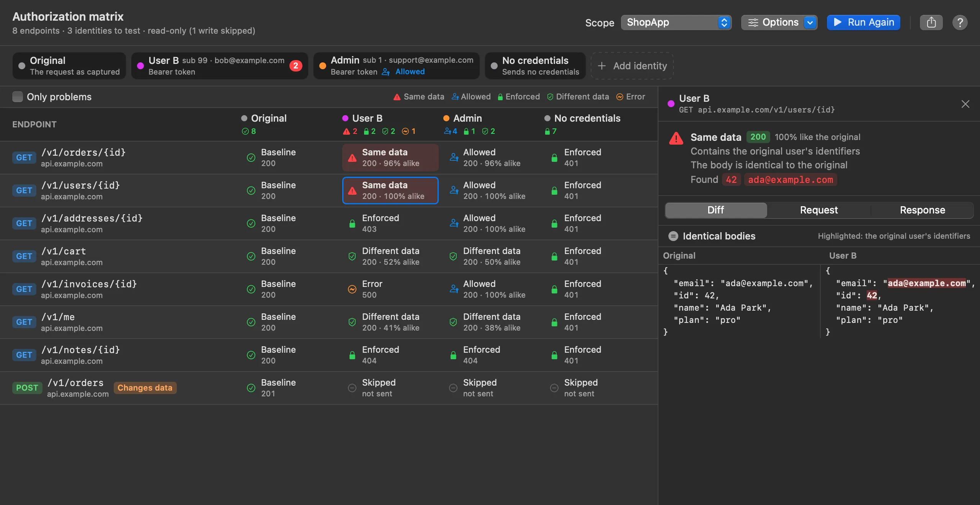Screen dimensions: 980x505
Task: Switch to the Response tab
Action: [922, 210]
